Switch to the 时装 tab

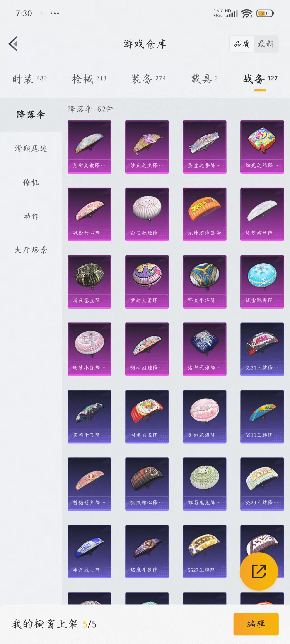30,79
